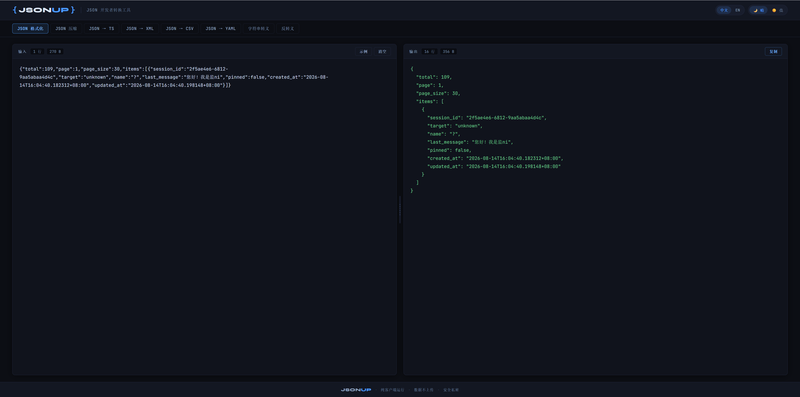Click into the JSON input text area
The width and height of the screenshot is (800, 397).
204,217
